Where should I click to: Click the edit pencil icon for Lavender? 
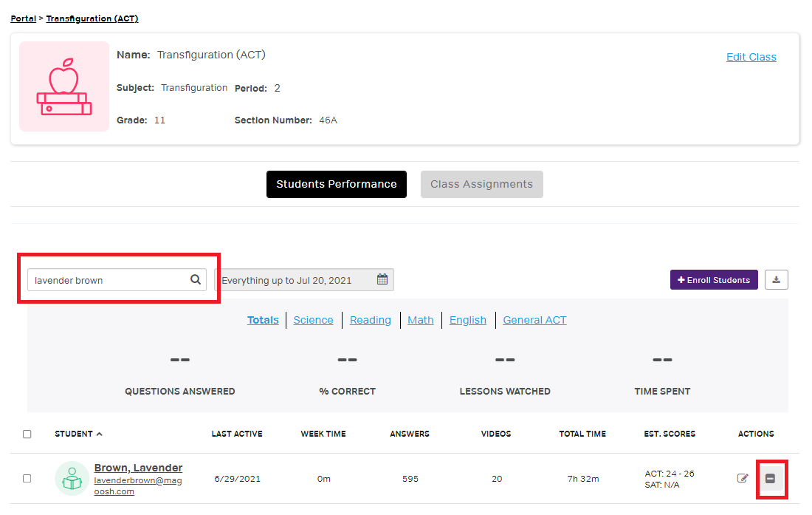coord(743,478)
